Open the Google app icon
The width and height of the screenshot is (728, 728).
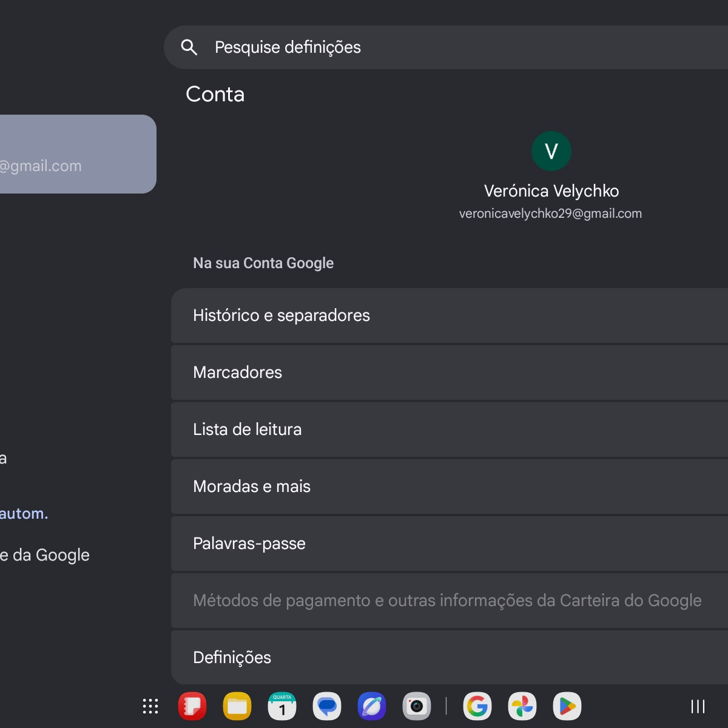pos(477,706)
